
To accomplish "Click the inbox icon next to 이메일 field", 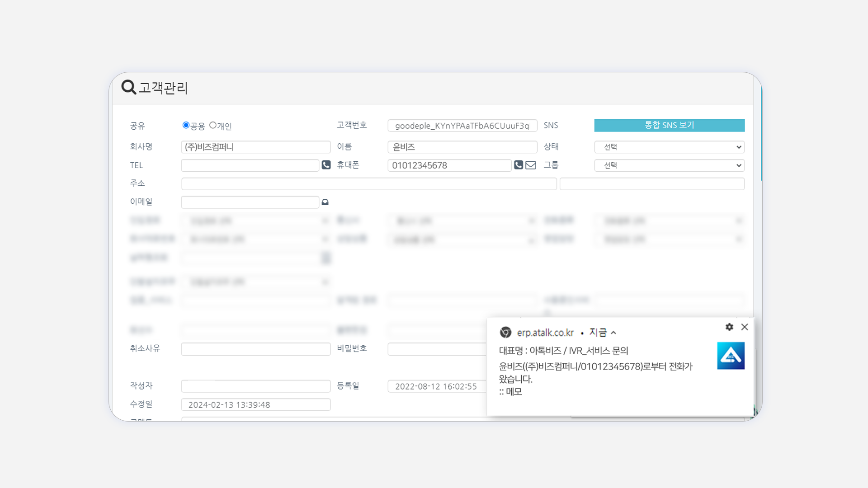I will click(325, 202).
